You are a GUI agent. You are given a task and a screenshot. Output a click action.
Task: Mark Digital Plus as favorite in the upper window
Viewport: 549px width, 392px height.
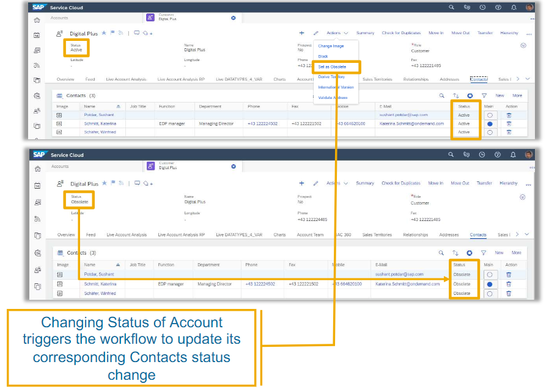pyautogui.click(x=104, y=33)
